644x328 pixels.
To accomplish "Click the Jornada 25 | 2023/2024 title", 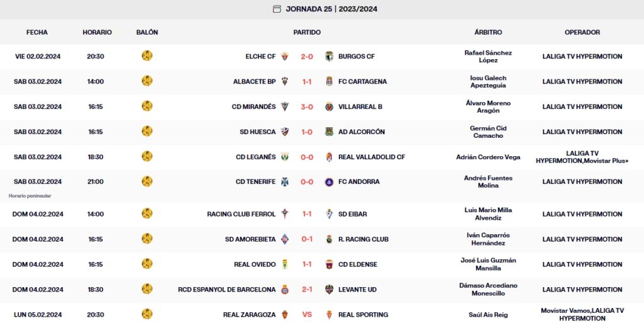I will 331,9.
